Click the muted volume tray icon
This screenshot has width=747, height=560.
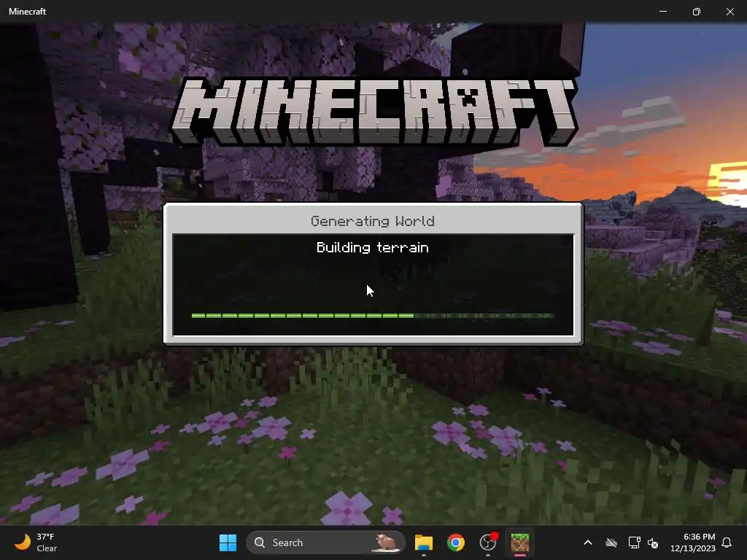click(653, 542)
